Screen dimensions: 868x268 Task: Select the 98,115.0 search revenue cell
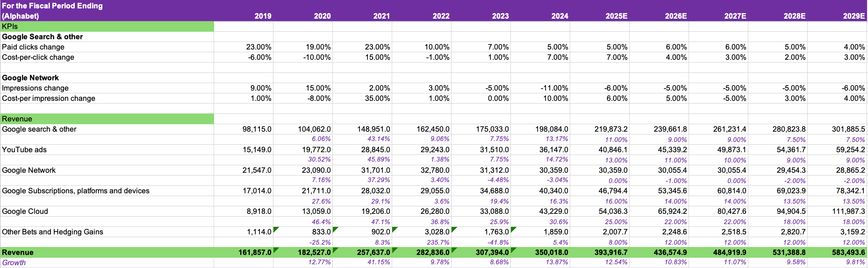(x=257, y=129)
